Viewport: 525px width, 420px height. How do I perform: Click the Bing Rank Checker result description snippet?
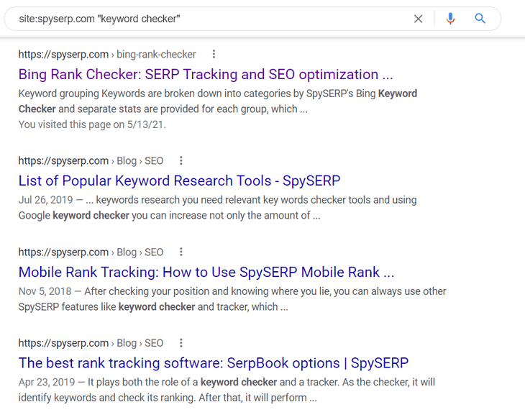pos(217,101)
